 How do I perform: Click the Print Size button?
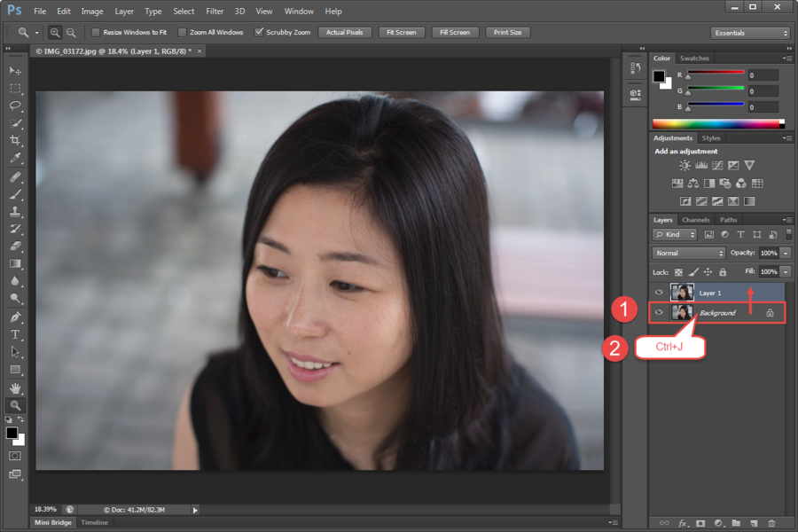point(507,33)
